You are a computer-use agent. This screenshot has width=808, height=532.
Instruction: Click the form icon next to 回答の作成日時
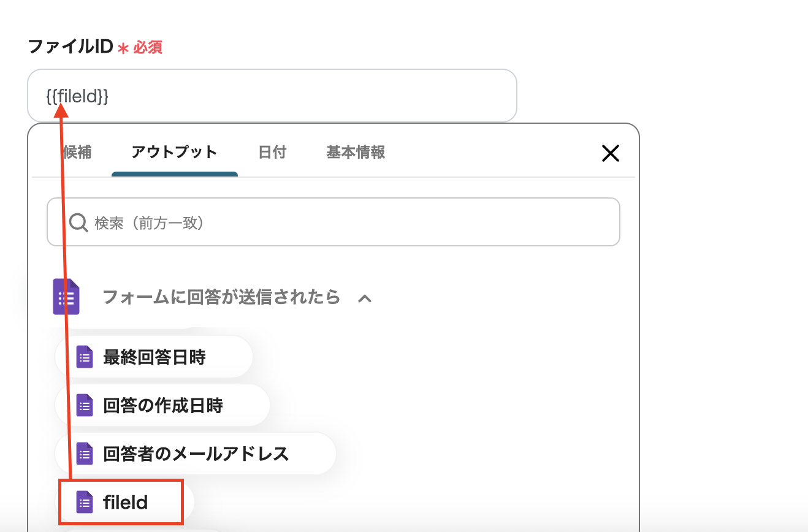[x=84, y=405]
